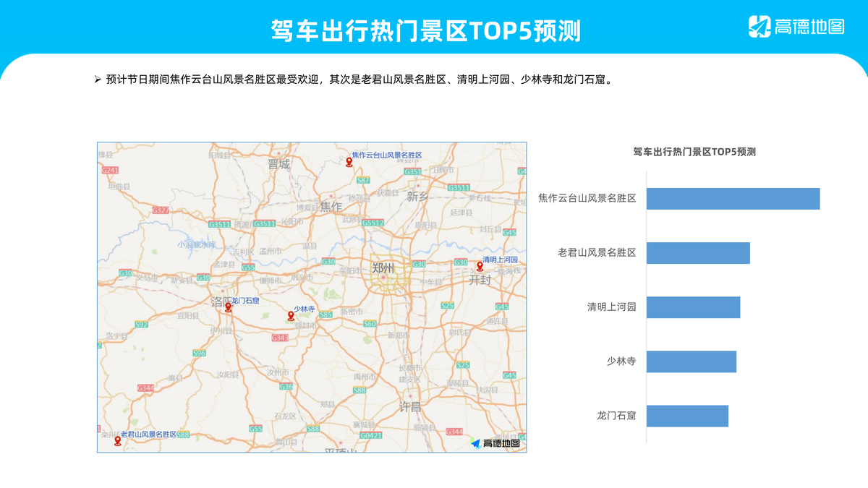The height and width of the screenshot is (488, 868).
Task: Click the 高德地图 logo in the header
Action: point(796,27)
